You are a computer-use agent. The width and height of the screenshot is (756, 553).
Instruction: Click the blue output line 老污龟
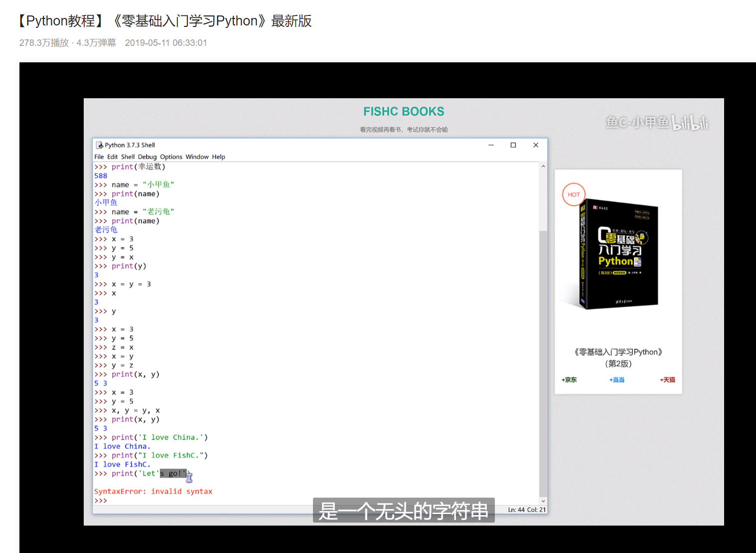[106, 230]
